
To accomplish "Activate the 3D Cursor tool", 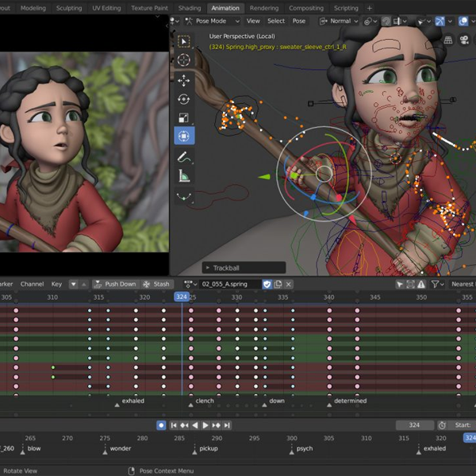I will point(184,60).
